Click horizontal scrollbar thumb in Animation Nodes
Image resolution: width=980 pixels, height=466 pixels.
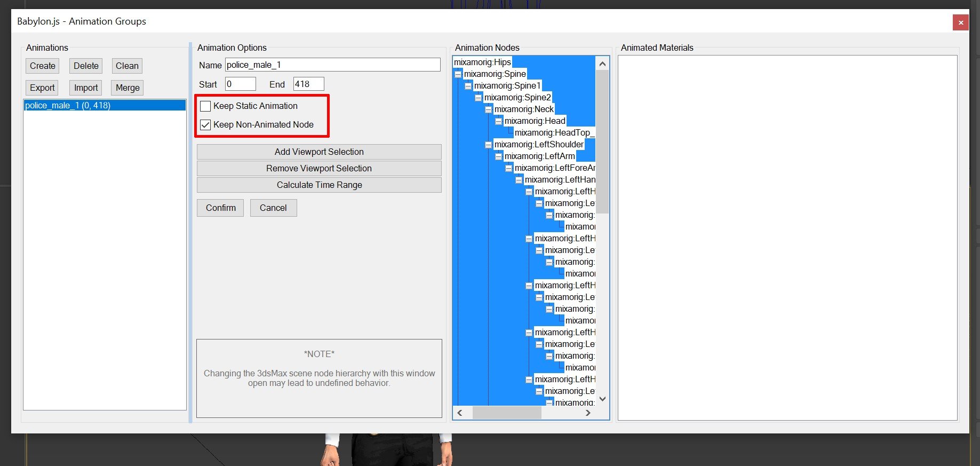pos(507,413)
